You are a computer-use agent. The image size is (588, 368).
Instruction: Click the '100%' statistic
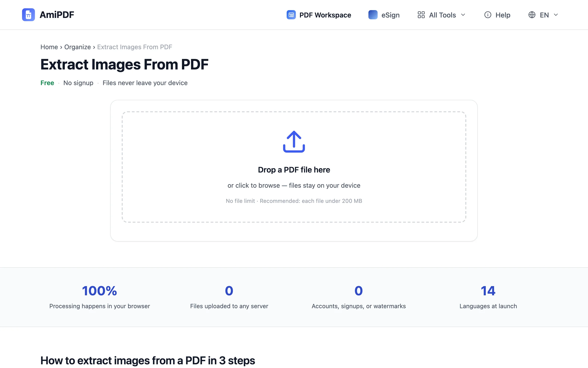100,290
